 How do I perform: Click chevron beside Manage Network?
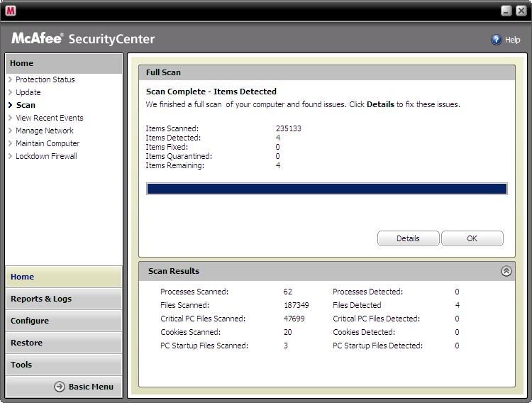(10, 131)
